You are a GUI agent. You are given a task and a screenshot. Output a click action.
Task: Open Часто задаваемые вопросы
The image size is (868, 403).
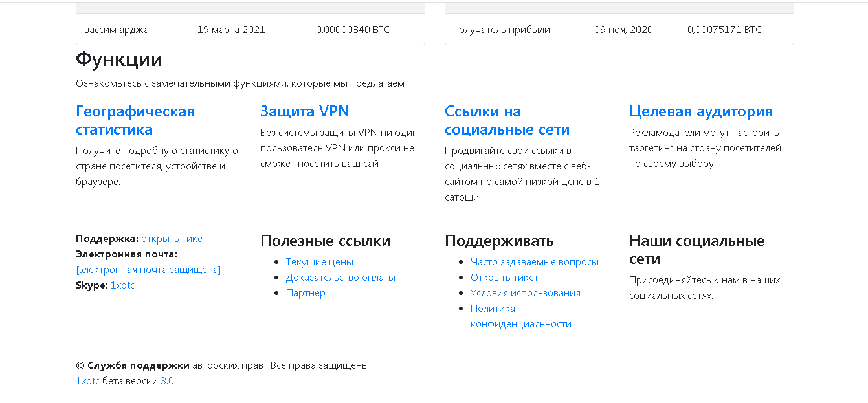534,262
